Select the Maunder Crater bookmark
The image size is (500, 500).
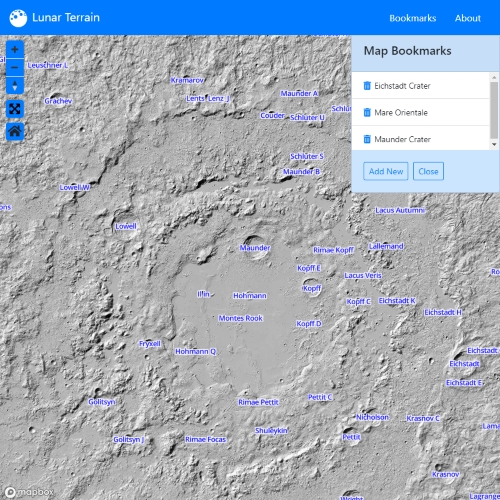[x=421, y=138]
